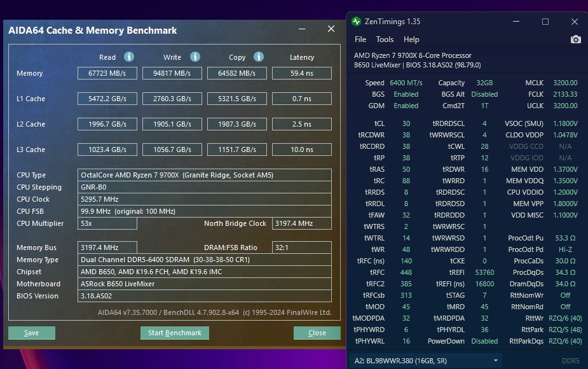Click the tREFI value 53760

(484, 272)
